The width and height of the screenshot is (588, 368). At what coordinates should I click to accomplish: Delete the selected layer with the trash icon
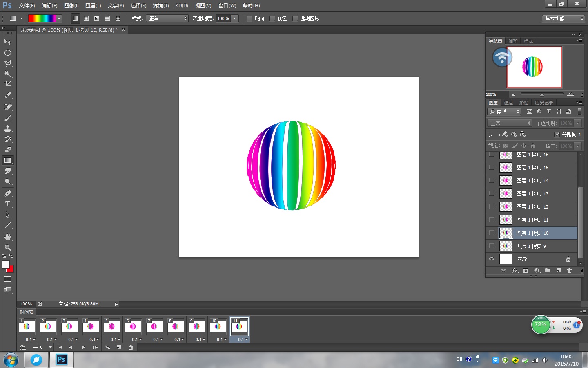tap(569, 271)
